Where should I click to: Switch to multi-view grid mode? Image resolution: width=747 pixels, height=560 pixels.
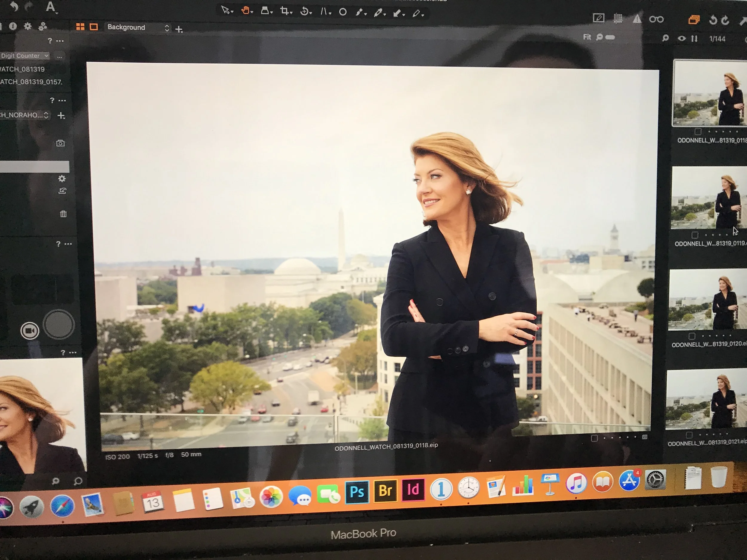coord(80,27)
